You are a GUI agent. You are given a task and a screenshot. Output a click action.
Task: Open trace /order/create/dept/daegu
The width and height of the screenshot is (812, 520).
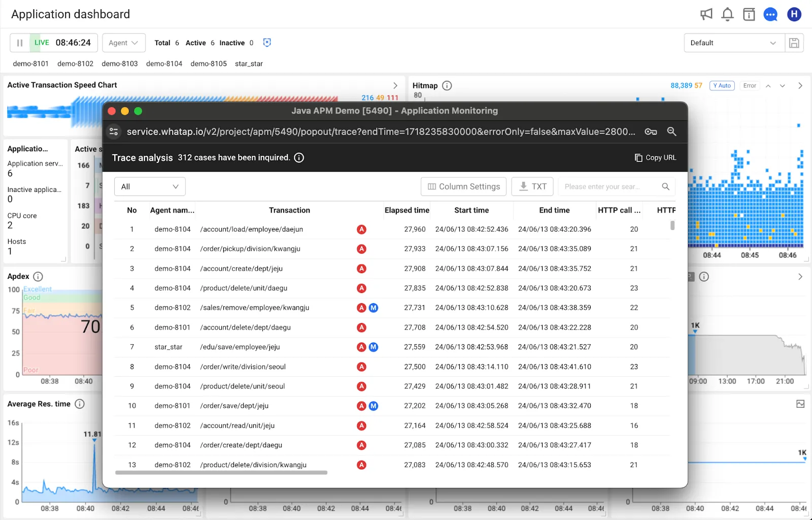[241, 445]
